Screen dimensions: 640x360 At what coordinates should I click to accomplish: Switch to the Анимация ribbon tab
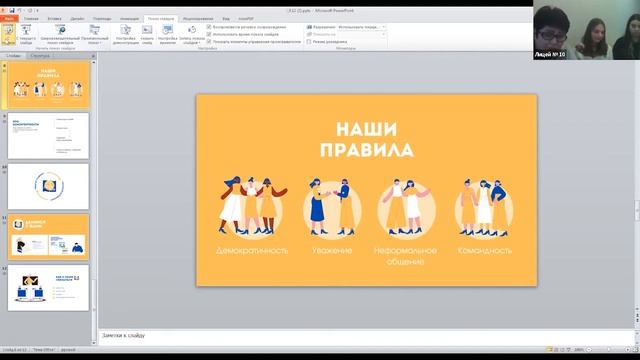[x=129, y=19]
